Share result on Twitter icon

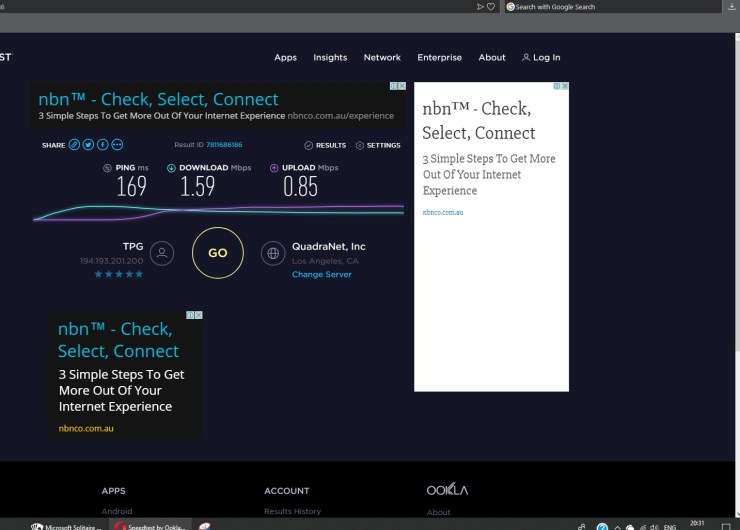point(88,144)
